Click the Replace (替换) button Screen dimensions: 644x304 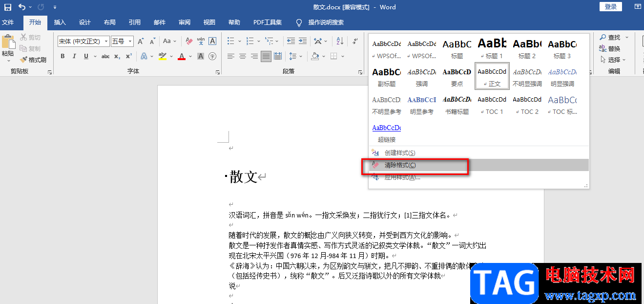point(610,48)
